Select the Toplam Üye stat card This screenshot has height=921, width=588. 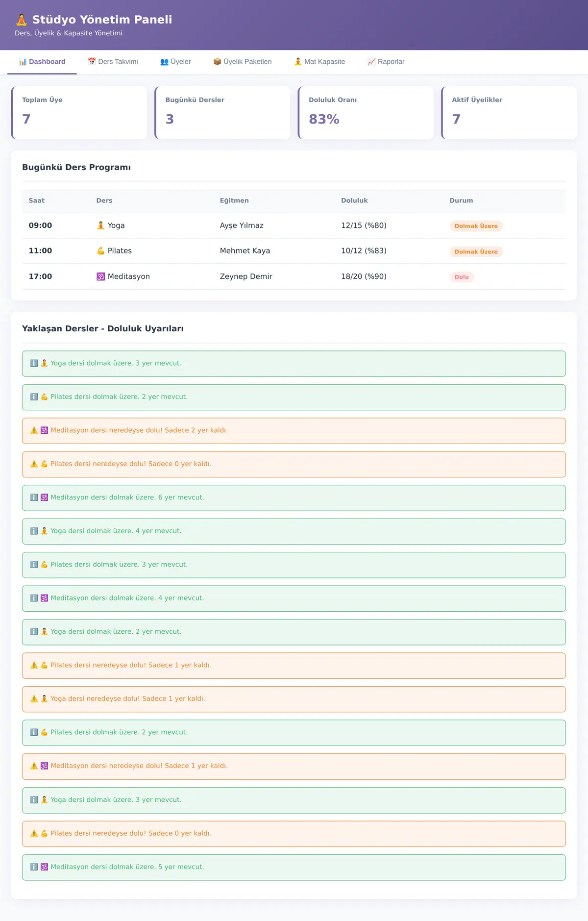[79, 113]
